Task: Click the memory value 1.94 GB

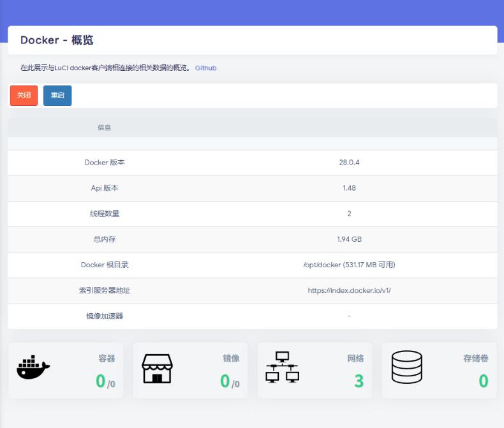Action: 349,239
